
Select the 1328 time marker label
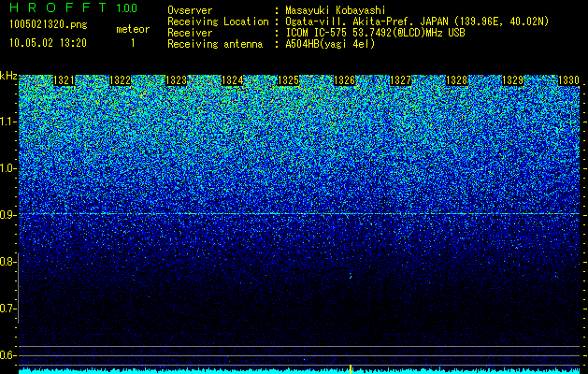(457, 80)
